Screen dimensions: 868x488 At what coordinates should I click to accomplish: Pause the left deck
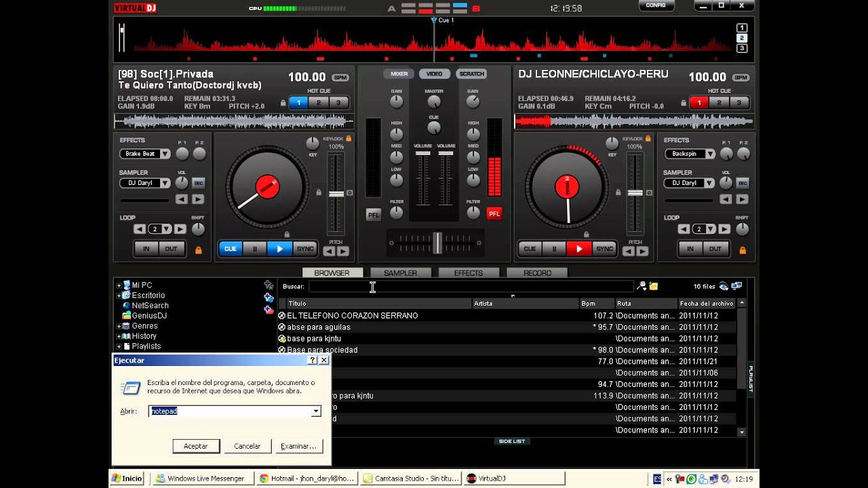tap(255, 249)
